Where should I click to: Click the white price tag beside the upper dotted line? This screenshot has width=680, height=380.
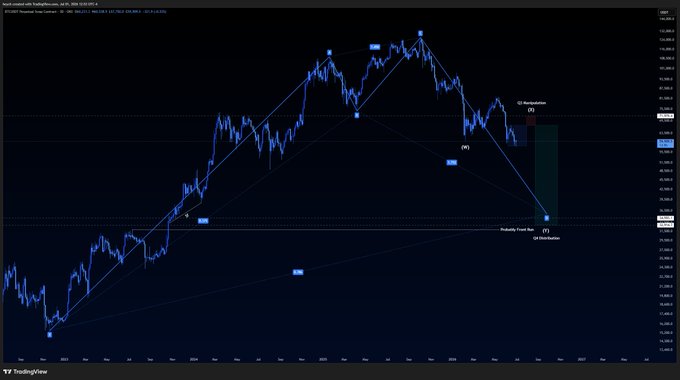pos(666,116)
